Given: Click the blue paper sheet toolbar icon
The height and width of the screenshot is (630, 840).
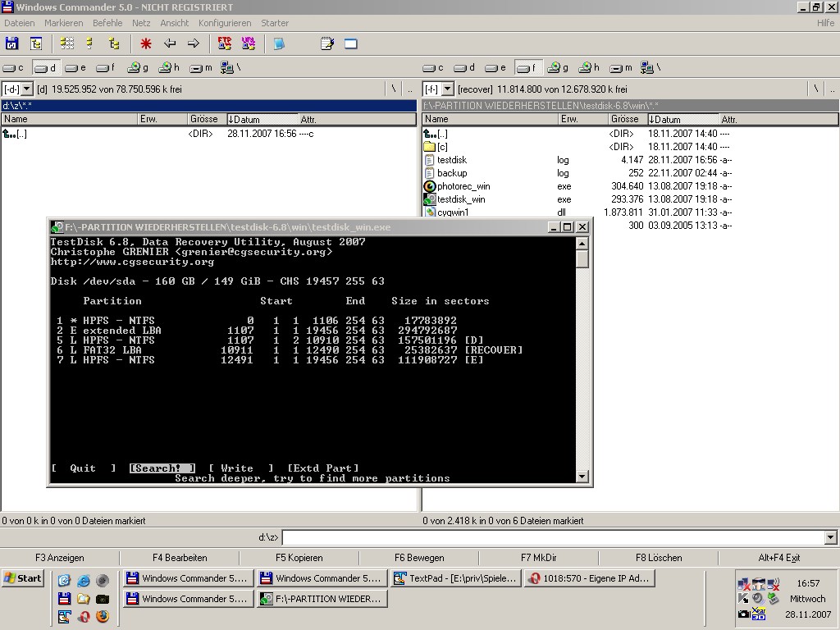Looking at the screenshot, I should 279,43.
